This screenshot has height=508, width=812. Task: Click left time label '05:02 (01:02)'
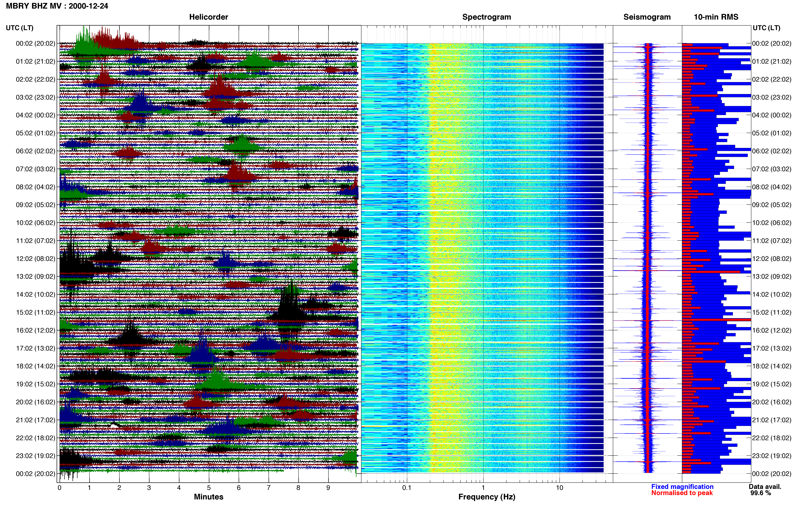36,133
